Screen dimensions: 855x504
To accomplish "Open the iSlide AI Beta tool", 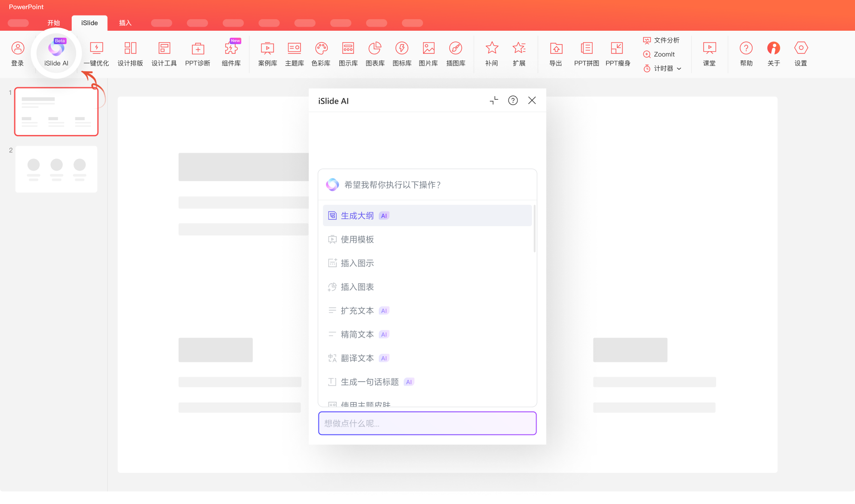I will click(56, 53).
